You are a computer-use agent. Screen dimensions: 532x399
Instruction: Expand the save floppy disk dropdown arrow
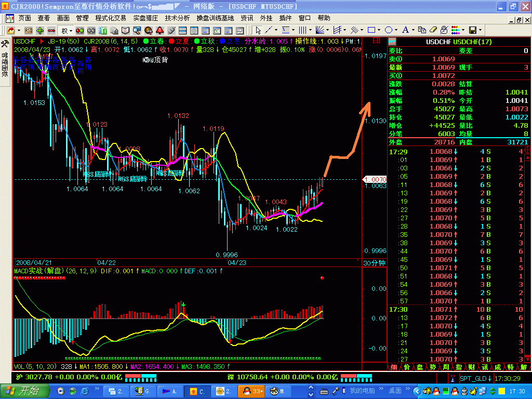click(x=481, y=30)
